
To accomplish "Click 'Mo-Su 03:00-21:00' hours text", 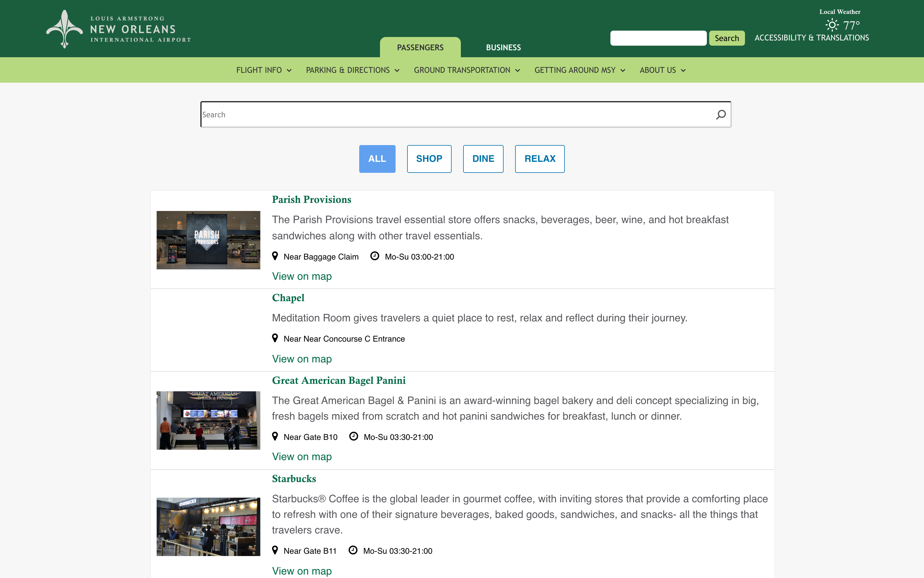I will point(419,257).
